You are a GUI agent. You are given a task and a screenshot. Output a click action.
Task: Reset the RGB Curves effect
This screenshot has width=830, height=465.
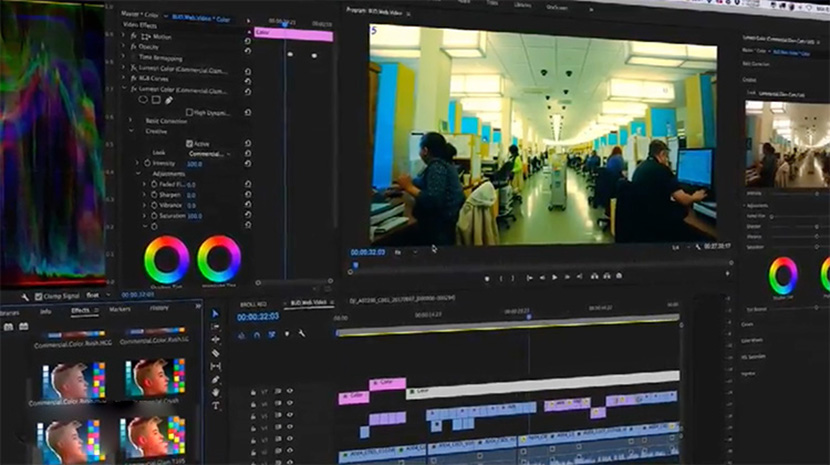point(247,81)
